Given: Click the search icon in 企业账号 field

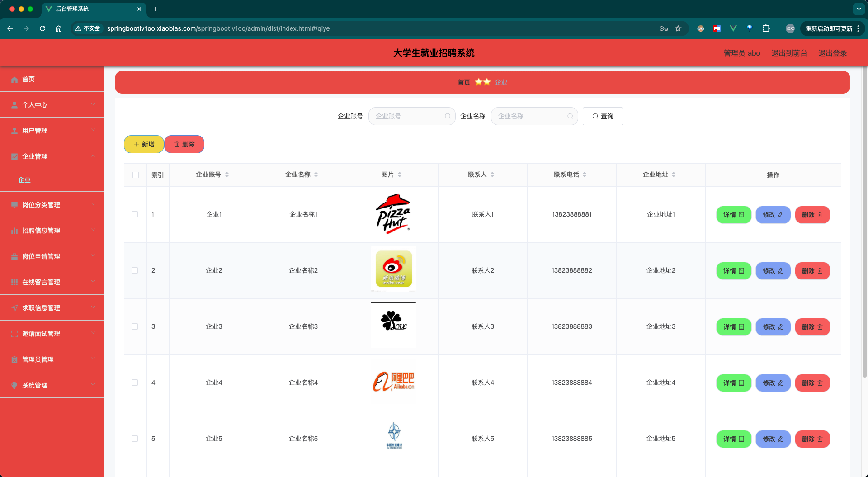Looking at the screenshot, I should click(448, 116).
